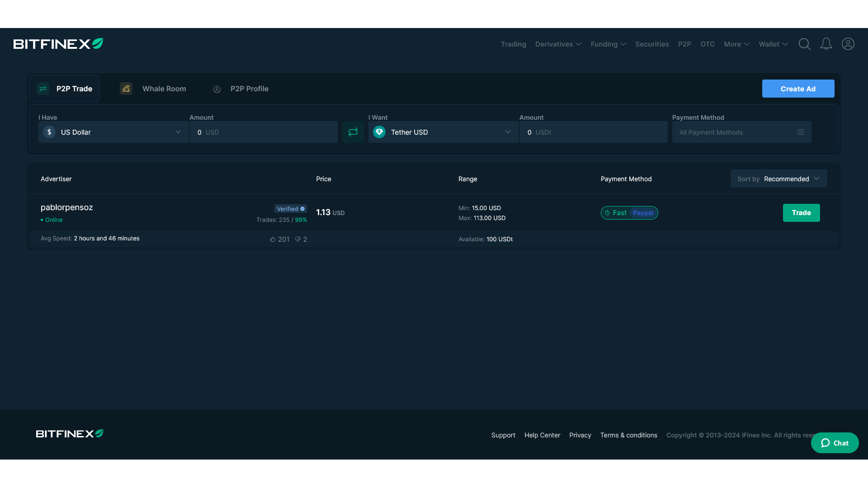The height and width of the screenshot is (488, 868).
Task: Go to Securities in the navbar
Action: point(652,44)
